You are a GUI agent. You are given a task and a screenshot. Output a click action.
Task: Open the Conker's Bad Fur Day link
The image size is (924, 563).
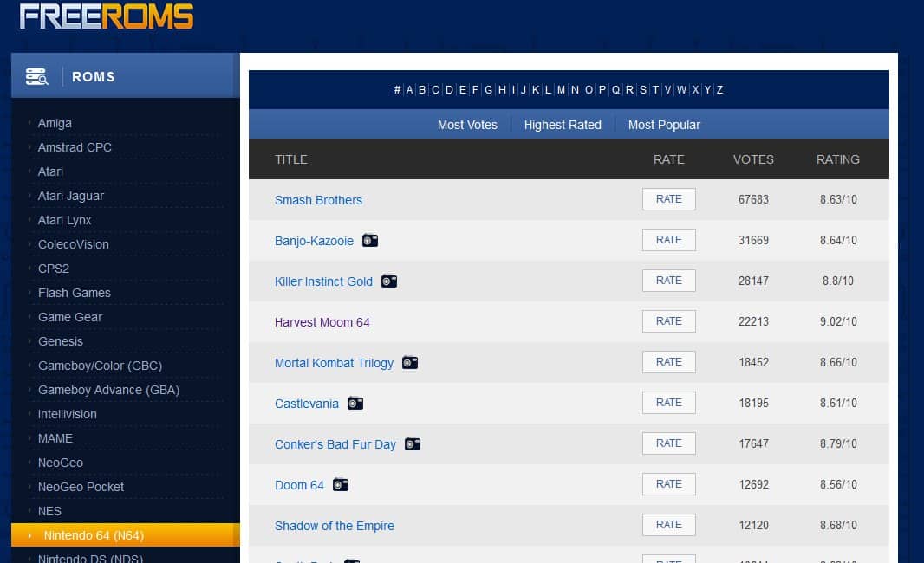335,444
